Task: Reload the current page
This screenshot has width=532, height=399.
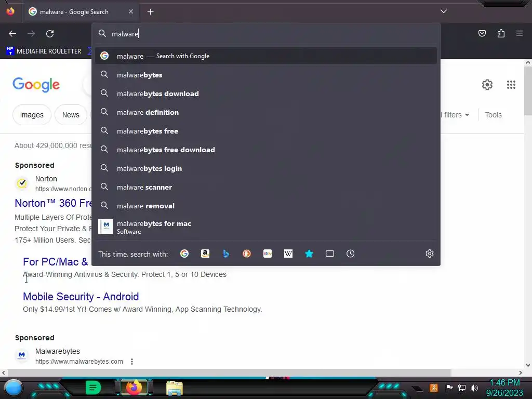Action: (x=50, y=34)
